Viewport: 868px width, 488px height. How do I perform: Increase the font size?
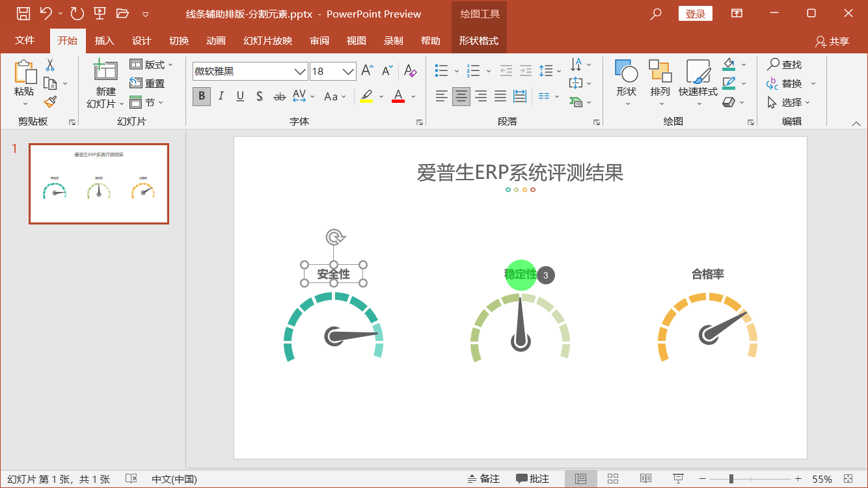368,71
